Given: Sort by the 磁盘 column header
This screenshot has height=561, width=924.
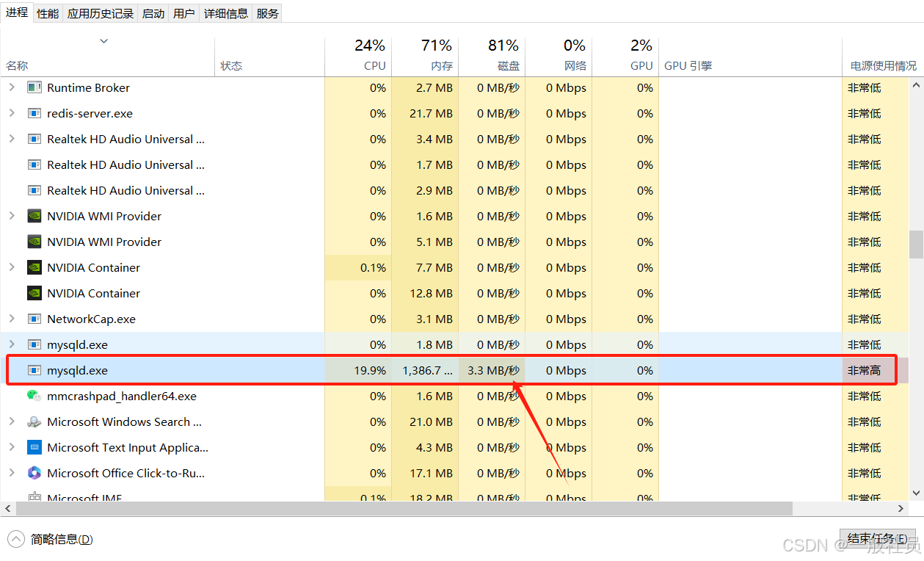Looking at the screenshot, I should [x=492, y=56].
